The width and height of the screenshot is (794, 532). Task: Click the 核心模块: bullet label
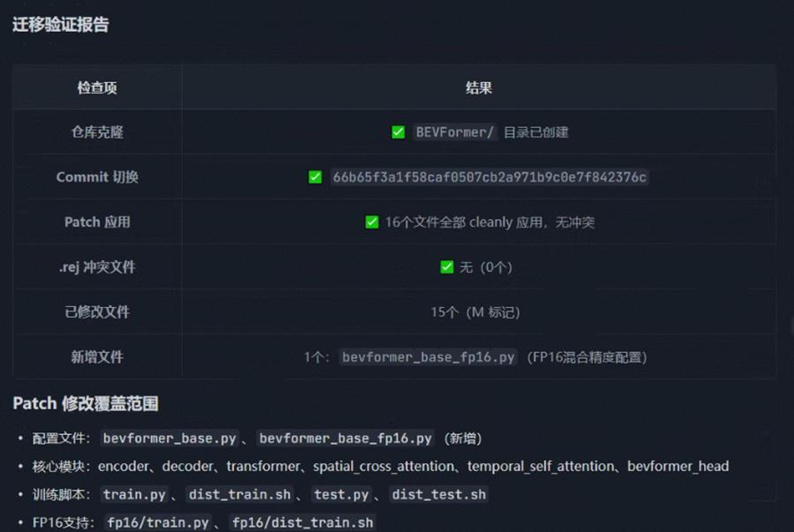pyautogui.click(x=61, y=466)
